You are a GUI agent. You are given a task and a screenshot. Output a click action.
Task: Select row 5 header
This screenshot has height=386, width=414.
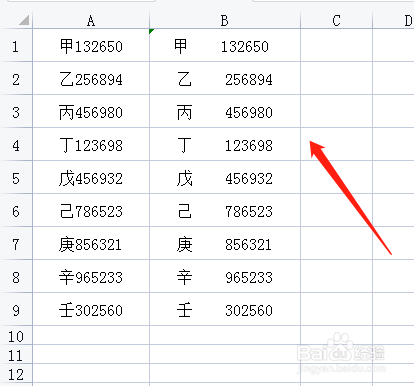click(x=16, y=177)
